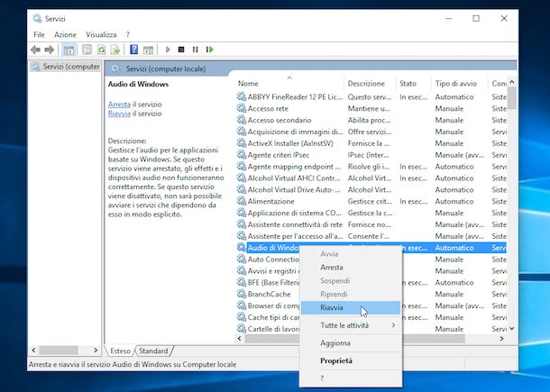Click the Forward arrow toolbar icon
550x392 pixels.
(x=49, y=50)
